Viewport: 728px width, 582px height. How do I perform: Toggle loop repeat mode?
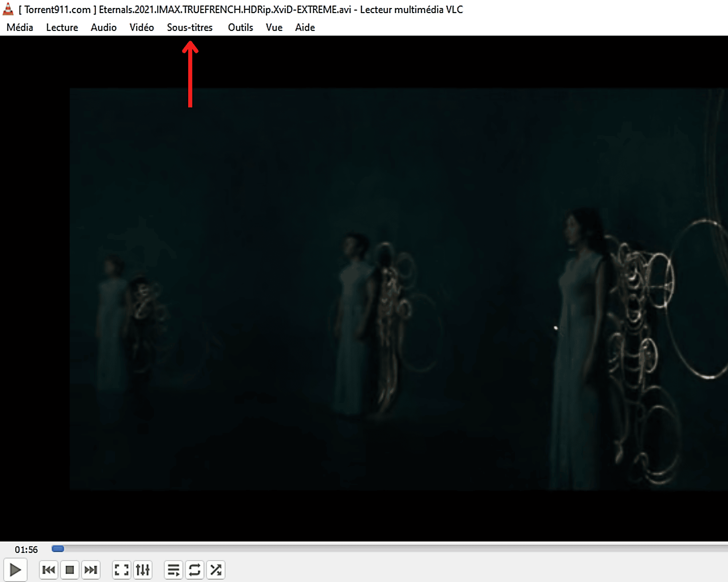click(x=195, y=570)
